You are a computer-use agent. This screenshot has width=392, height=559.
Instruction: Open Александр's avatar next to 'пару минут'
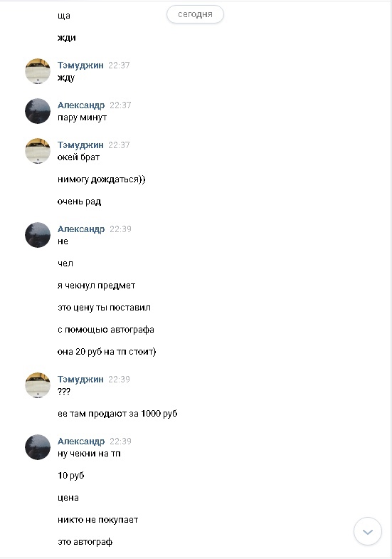click(x=38, y=111)
